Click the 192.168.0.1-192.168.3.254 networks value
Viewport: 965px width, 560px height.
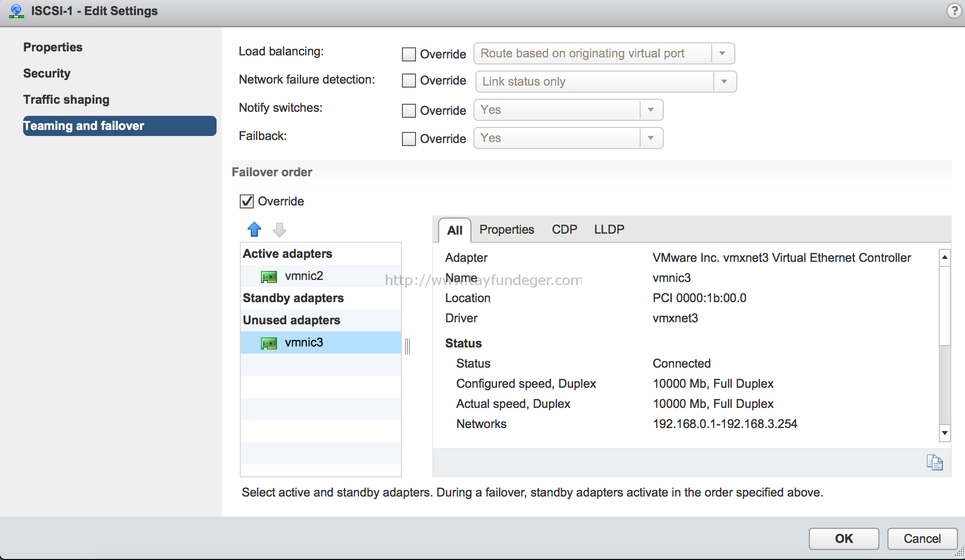click(725, 424)
